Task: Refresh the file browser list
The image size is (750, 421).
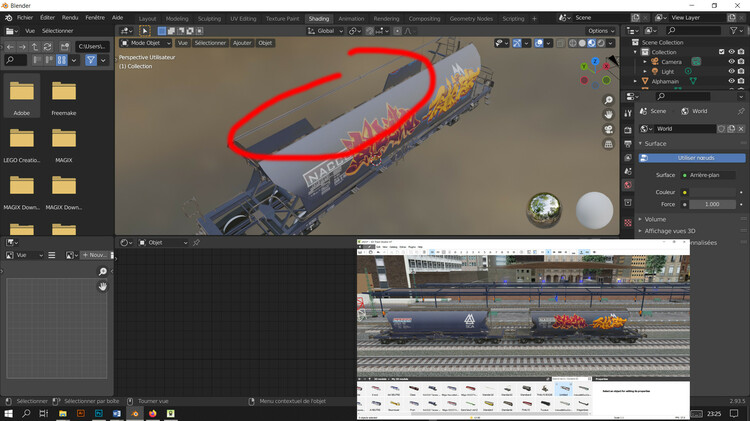Action: (47, 46)
